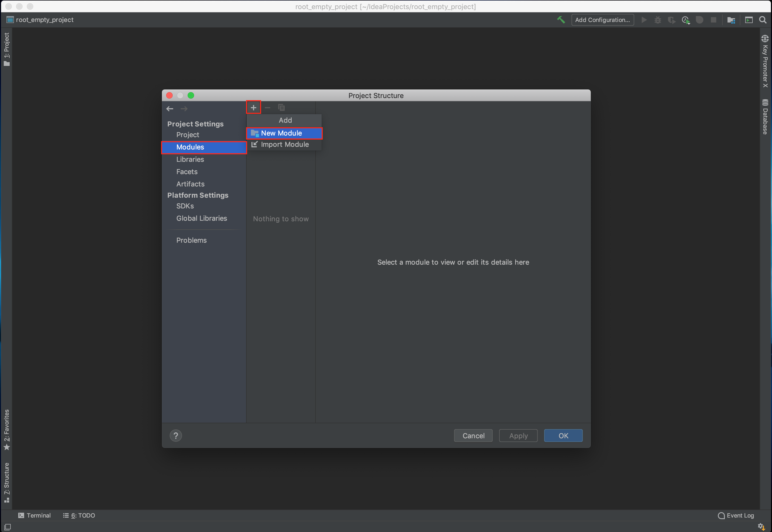Open the 6: TODO tab at bottom
Viewport: 772px width, 532px height.
coord(79,515)
